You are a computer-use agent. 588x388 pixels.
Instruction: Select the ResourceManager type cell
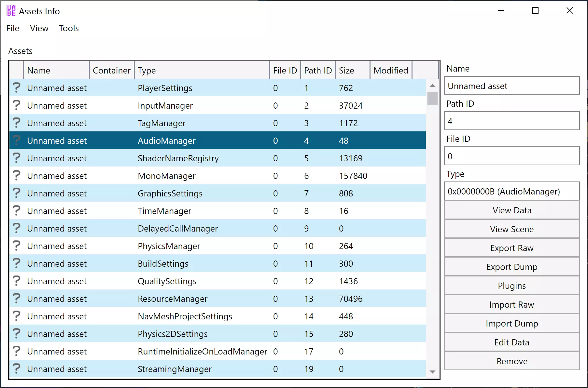(202, 299)
